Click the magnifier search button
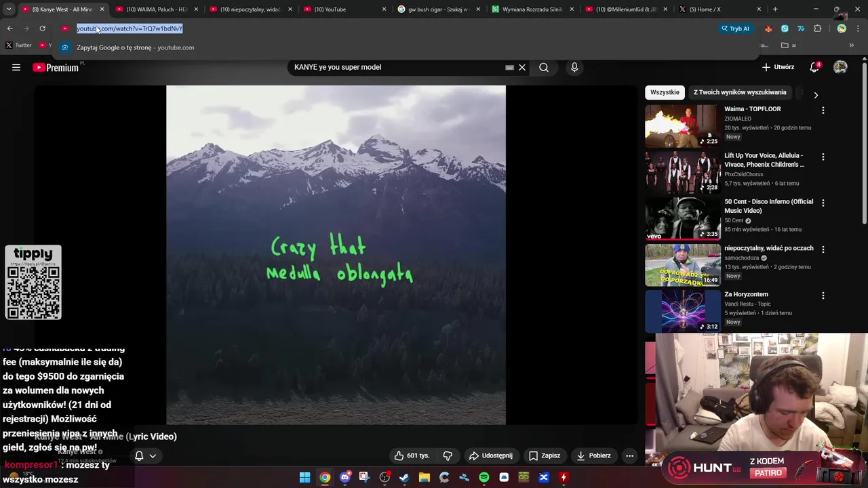868x488 pixels. click(544, 67)
